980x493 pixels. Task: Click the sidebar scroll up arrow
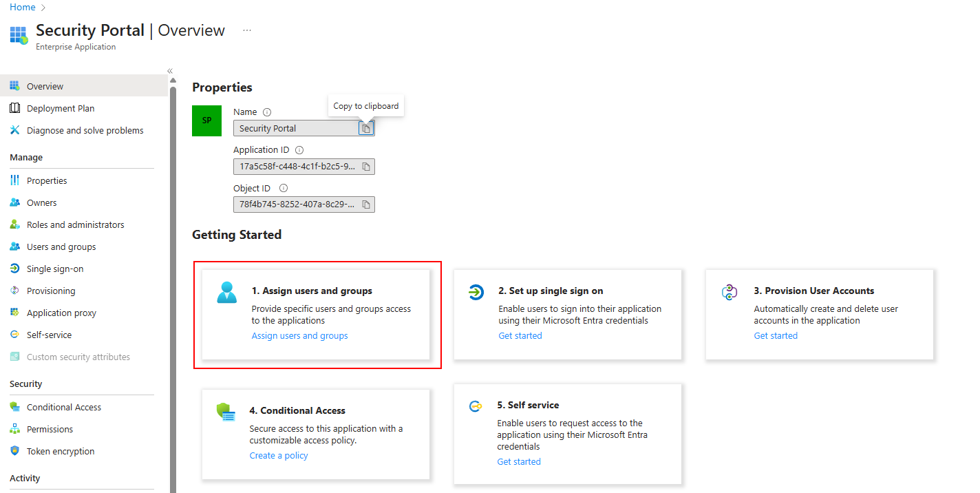(x=173, y=81)
